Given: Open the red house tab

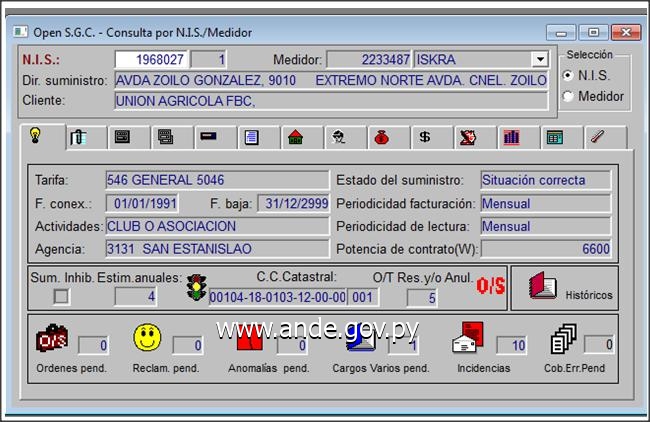Looking at the screenshot, I should click(295, 137).
